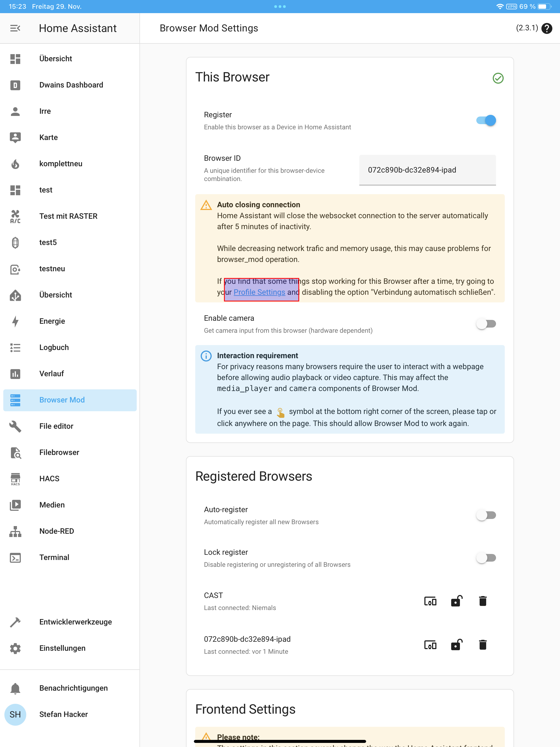This screenshot has height=747, width=560.
Task: Click the Node-RED sidebar icon
Action: (15, 531)
